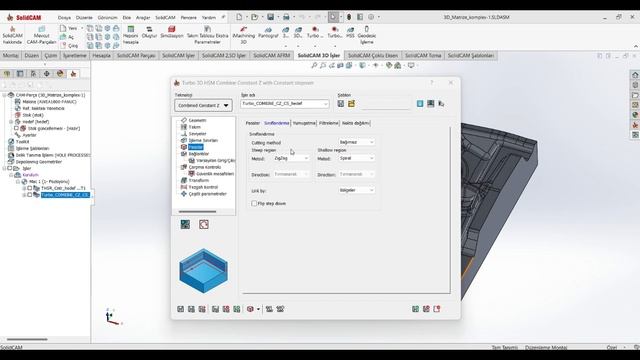Click load template folder icon under Şablon
640x360 pixels.
(351, 104)
